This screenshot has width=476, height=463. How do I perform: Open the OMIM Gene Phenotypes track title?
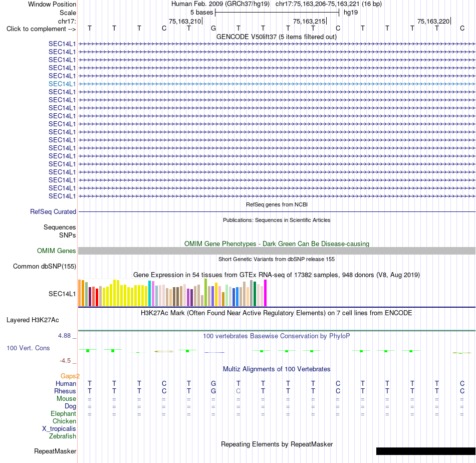pos(277,244)
